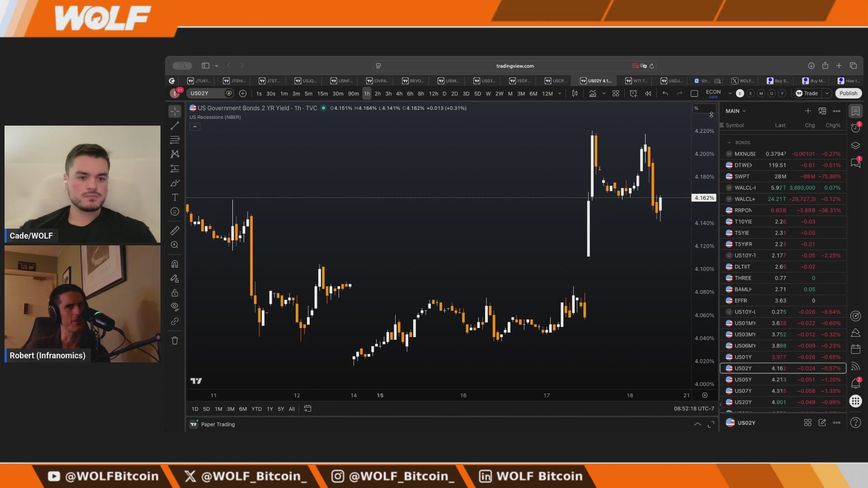This screenshot has width=868, height=488.
Task: Select the 5Y date range
Action: click(281, 409)
